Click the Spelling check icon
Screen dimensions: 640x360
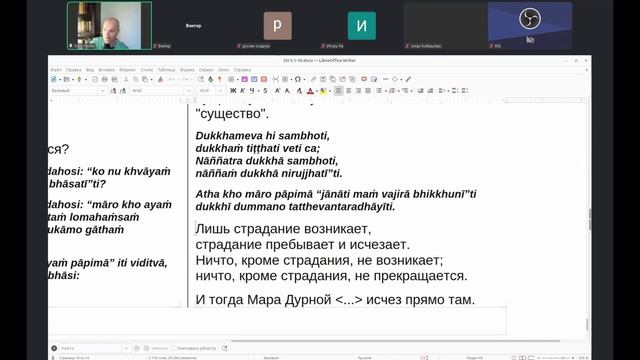211,79
